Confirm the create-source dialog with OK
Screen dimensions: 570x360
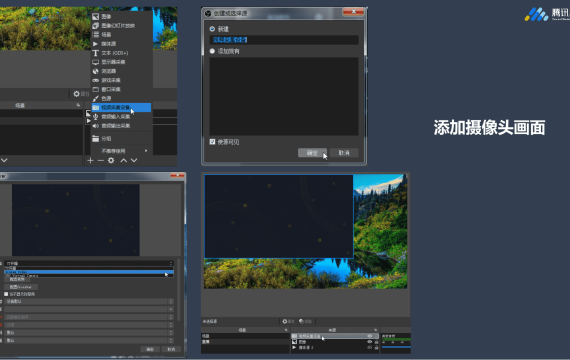[x=312, y=153]
